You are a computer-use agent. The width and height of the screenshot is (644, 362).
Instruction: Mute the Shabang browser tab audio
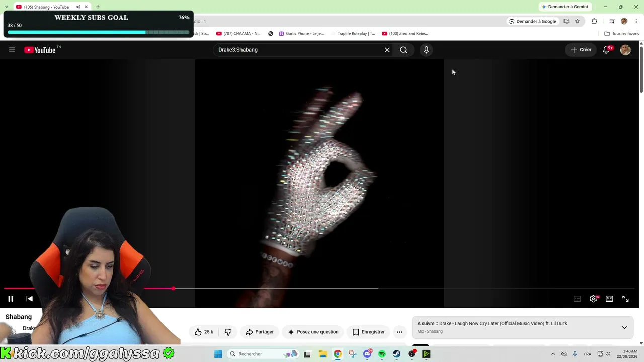click(78, 7)
